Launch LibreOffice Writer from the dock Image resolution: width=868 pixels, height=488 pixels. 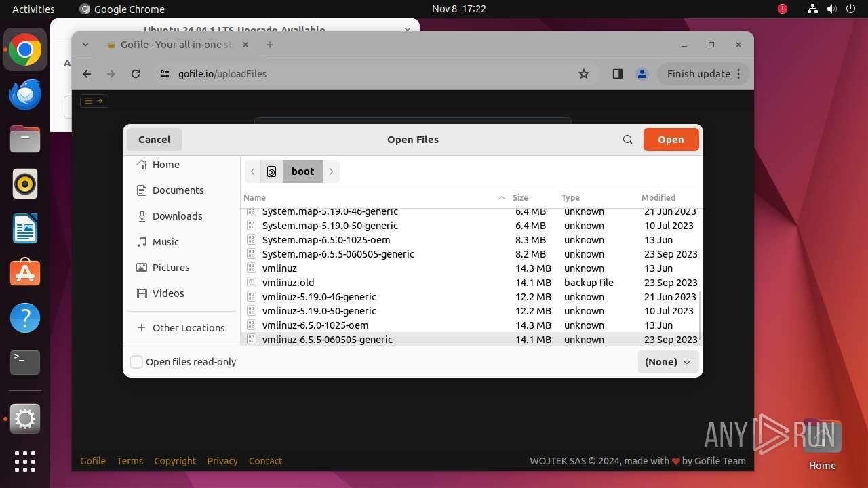(25, 228)
